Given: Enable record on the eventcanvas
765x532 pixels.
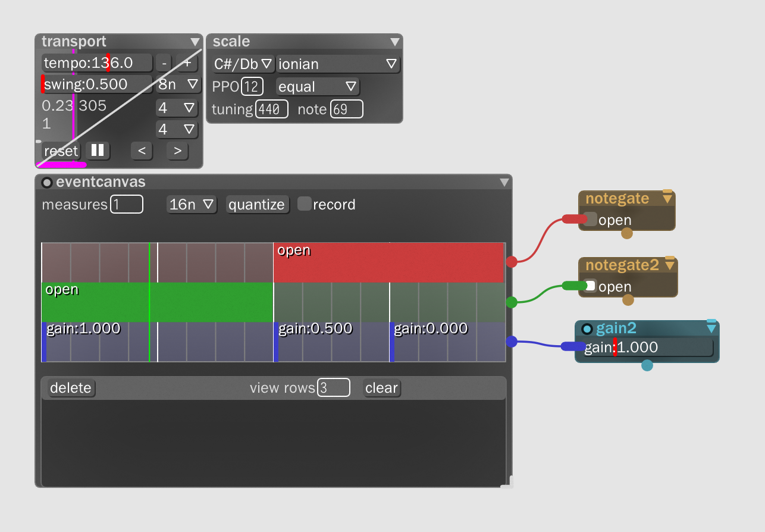Looking at the screenshot, I should 304,203.
